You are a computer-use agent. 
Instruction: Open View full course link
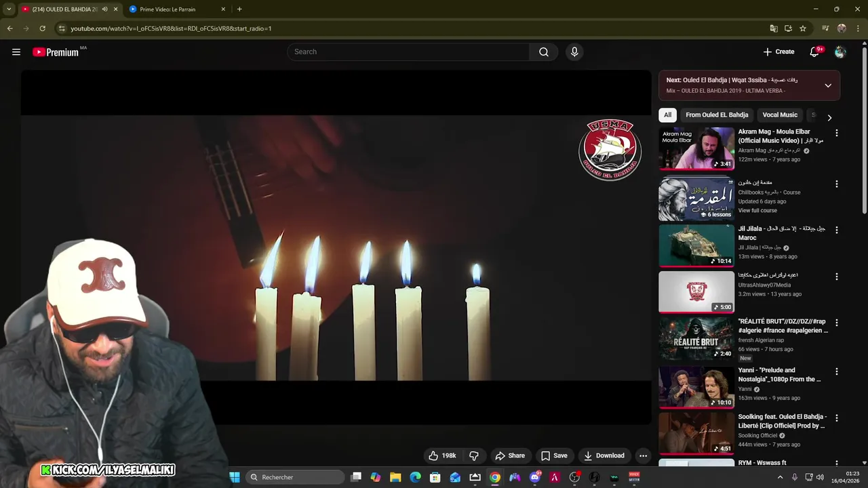click(x=757, y=211)
